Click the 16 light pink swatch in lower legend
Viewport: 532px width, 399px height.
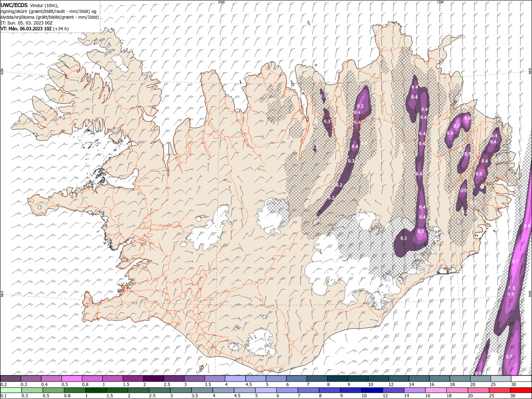(436, 390)
